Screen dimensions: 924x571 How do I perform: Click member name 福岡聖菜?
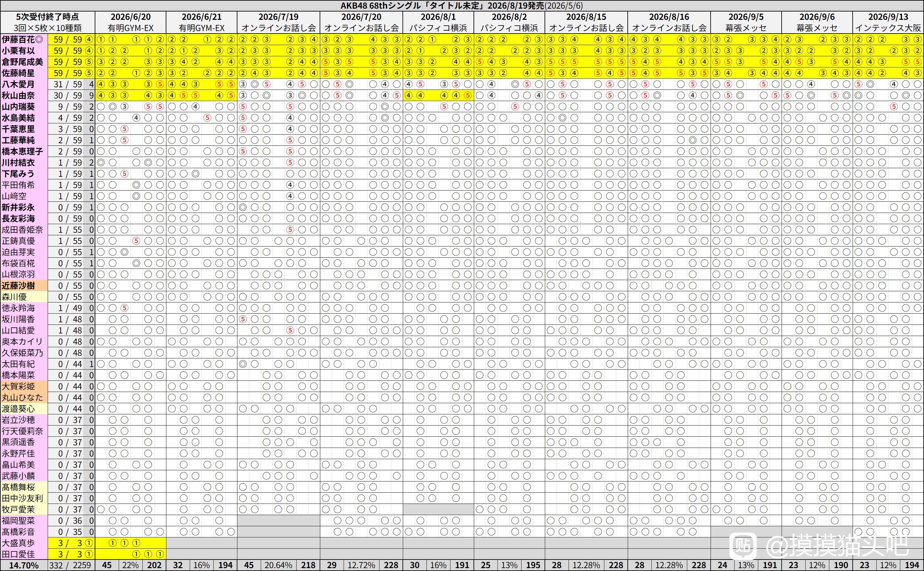coord(18,521)
